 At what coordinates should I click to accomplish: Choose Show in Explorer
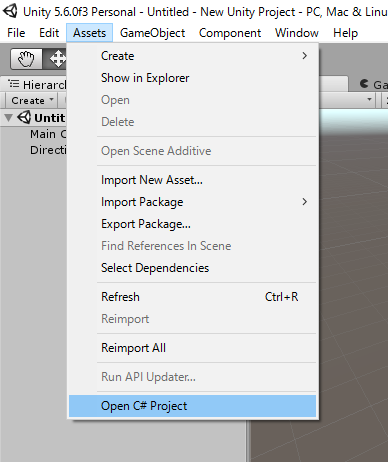click(192, 78)
